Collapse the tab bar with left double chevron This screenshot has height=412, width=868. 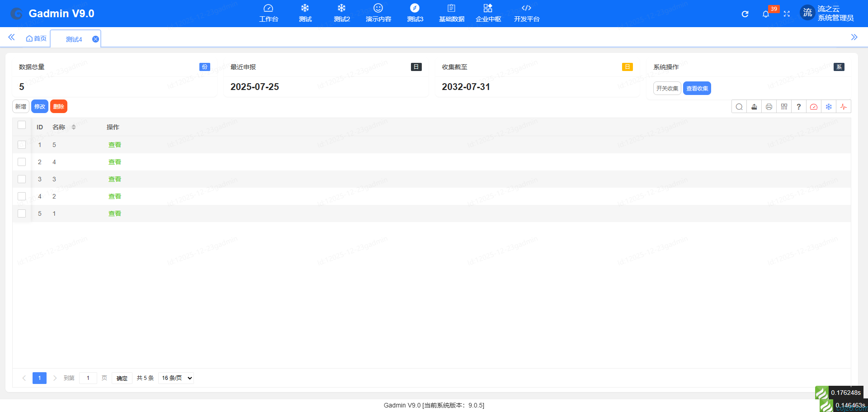[x=11, y=37]
